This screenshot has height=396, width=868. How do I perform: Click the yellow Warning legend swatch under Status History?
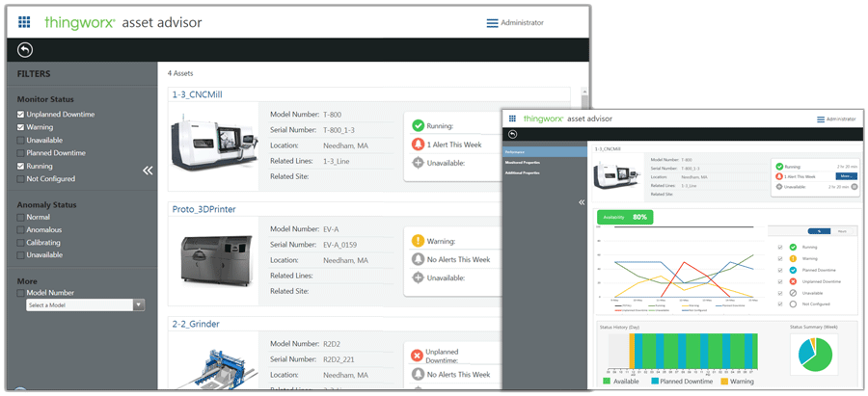coord(724,382)
